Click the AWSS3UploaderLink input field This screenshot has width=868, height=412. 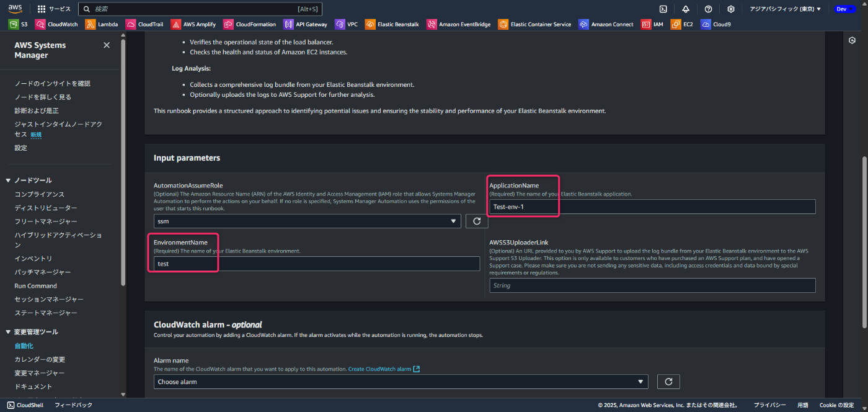click(652, 285)
